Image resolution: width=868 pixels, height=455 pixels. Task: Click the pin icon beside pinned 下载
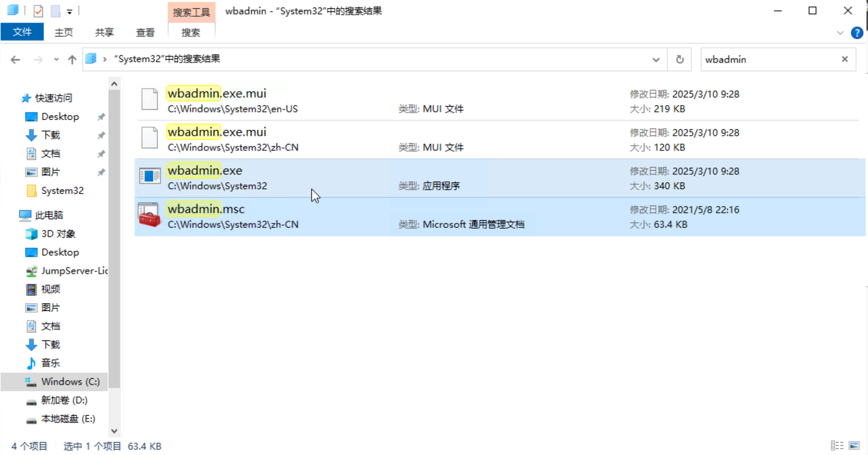[x=101, y=135]
